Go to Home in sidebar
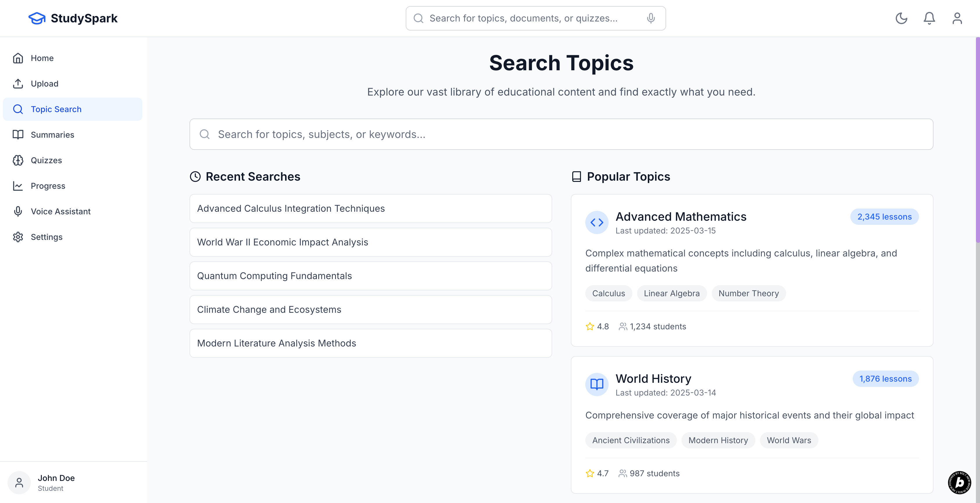Image resolution: width=980 pixels, height=503 pixels. coord(42,58)
